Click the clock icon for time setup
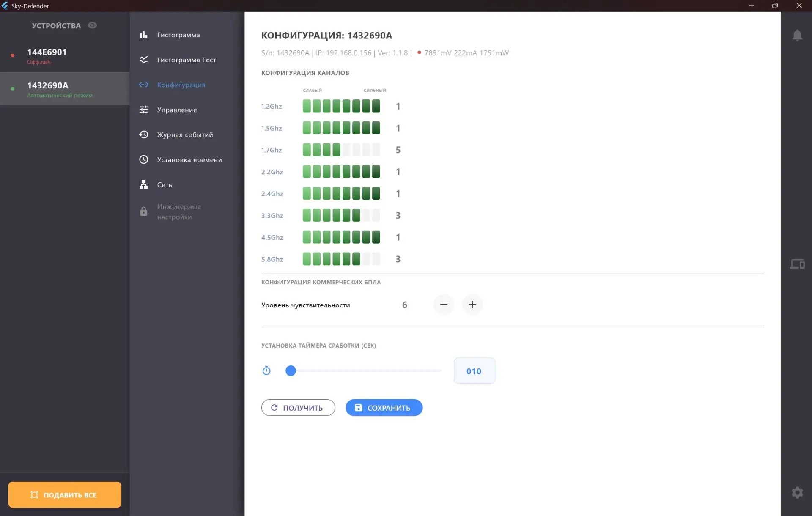 (144, 159)
